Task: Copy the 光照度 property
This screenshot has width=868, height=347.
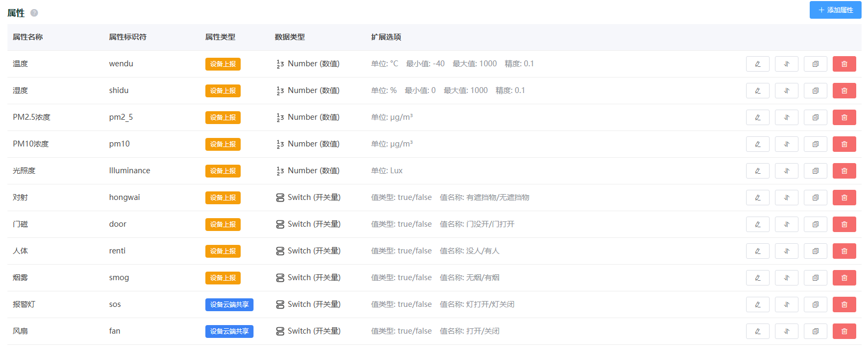Action: pos(815,171)
